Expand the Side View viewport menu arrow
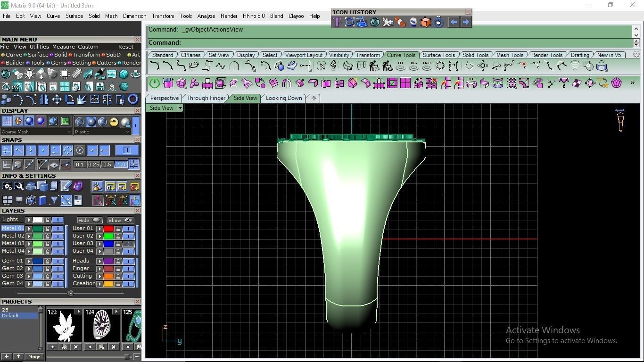Image resolution: width=644 pixels, height=362 pixels. tap(180, 108)
